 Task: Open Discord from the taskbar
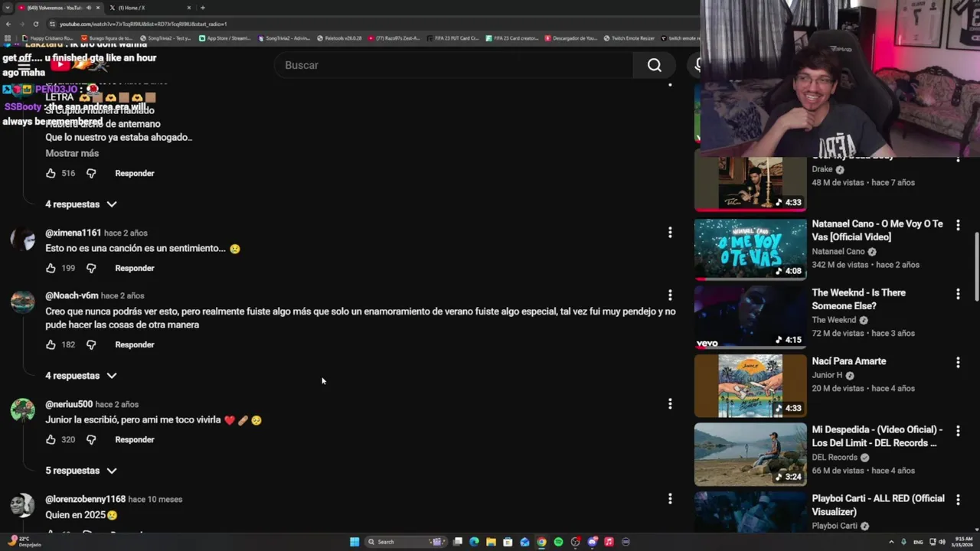592,542
